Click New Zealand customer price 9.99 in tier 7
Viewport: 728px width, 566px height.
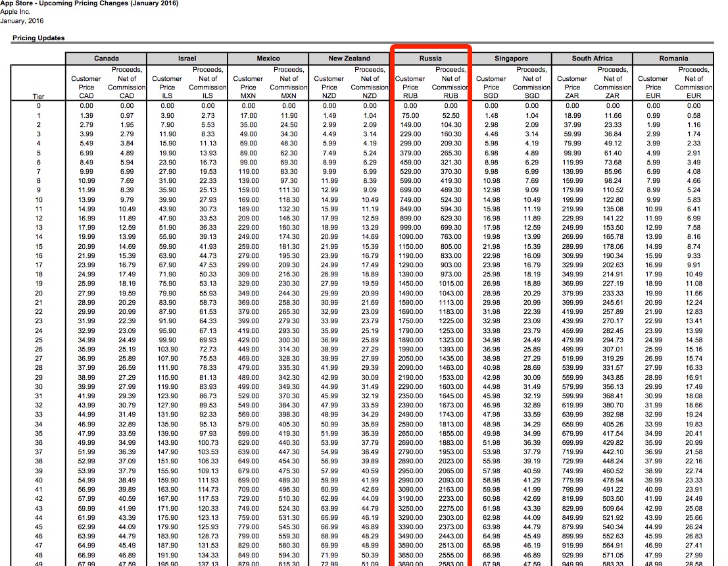tap(329, 172)
